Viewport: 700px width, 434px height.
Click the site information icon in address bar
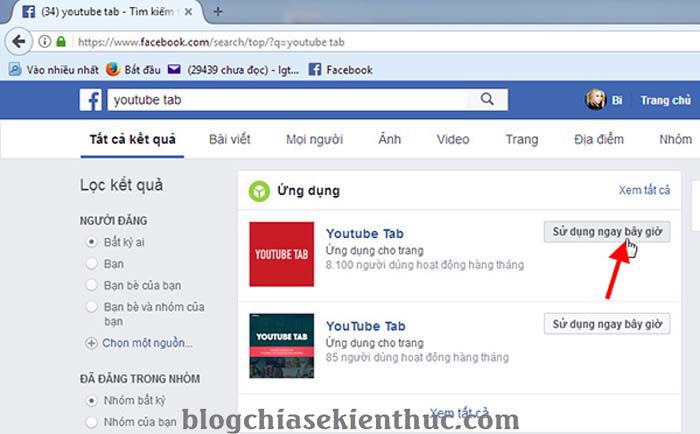[44, 42]
